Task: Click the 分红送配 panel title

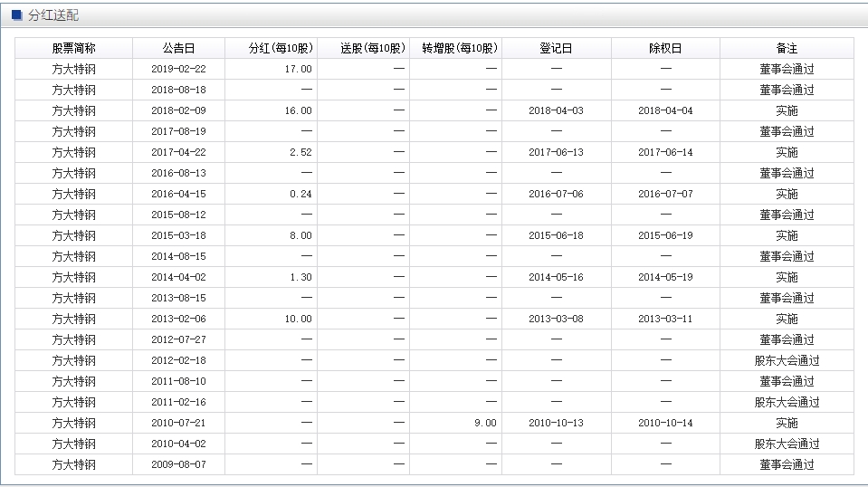Action: [x=52, y=15]
